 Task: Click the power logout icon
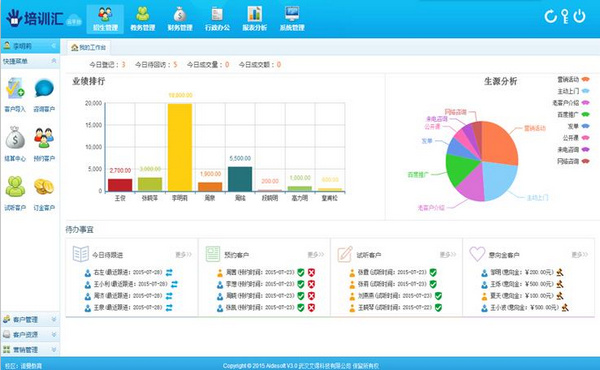(579, 16)
